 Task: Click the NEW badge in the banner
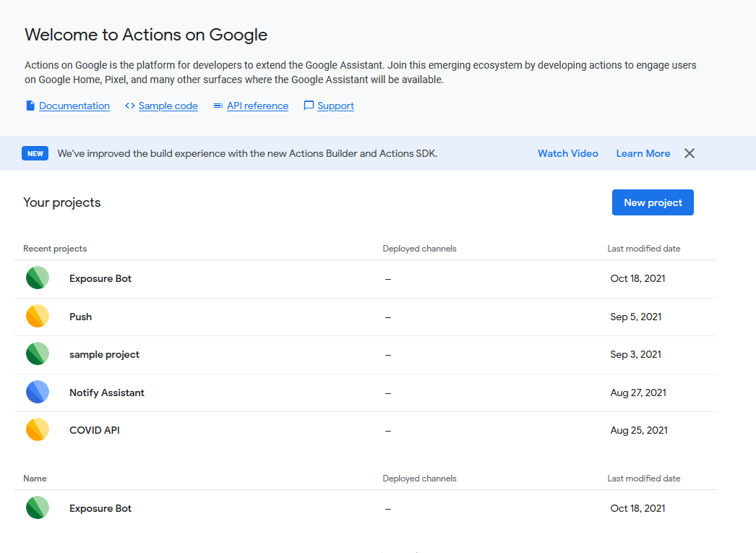[x=35, y=153]
